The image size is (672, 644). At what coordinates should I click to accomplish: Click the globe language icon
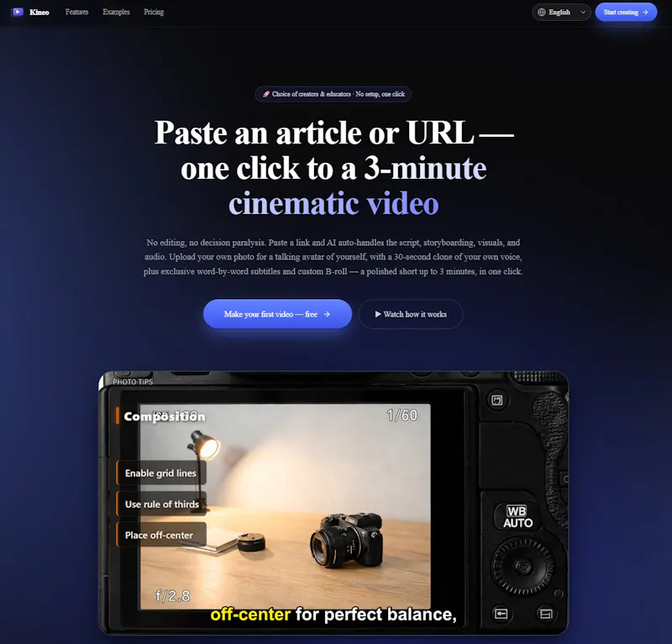(542, 13)
